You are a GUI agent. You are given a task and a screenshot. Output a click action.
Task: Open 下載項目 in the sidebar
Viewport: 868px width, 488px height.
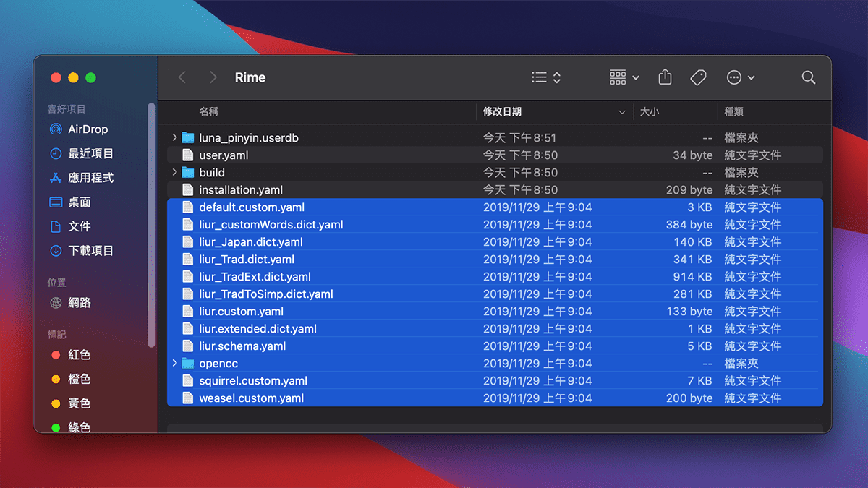point(90,251)
